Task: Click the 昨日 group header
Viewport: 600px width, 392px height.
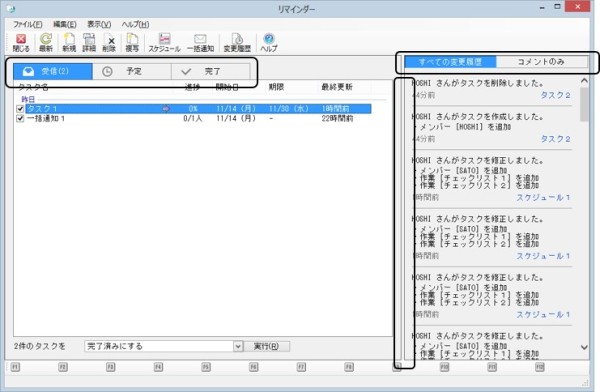Action: [28, 99]
